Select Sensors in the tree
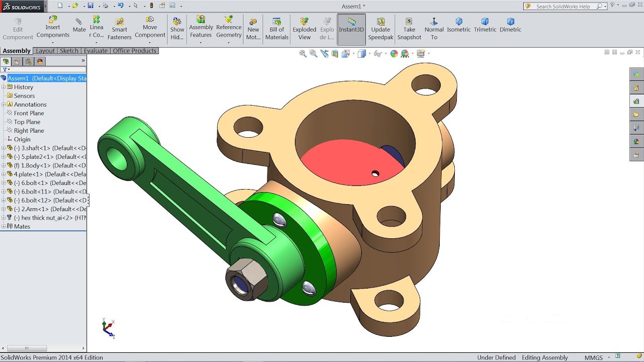This screenshot has width=644, height=362. click(24, 96)
